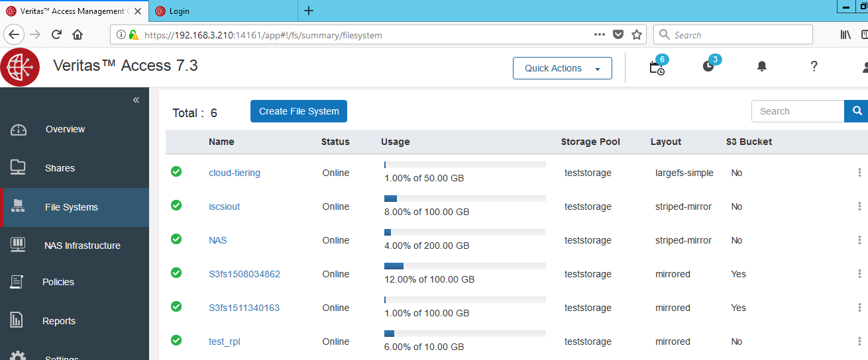Viewport: 868px width, 360px height.
Task: Bookmark this page with star icon
Action: [x=637, y=34]
